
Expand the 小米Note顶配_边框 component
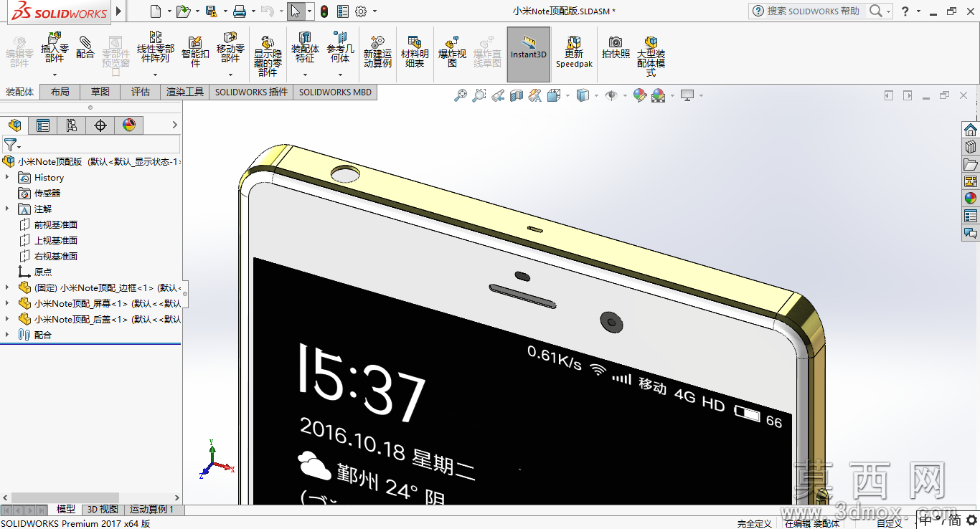coord(7,287)
